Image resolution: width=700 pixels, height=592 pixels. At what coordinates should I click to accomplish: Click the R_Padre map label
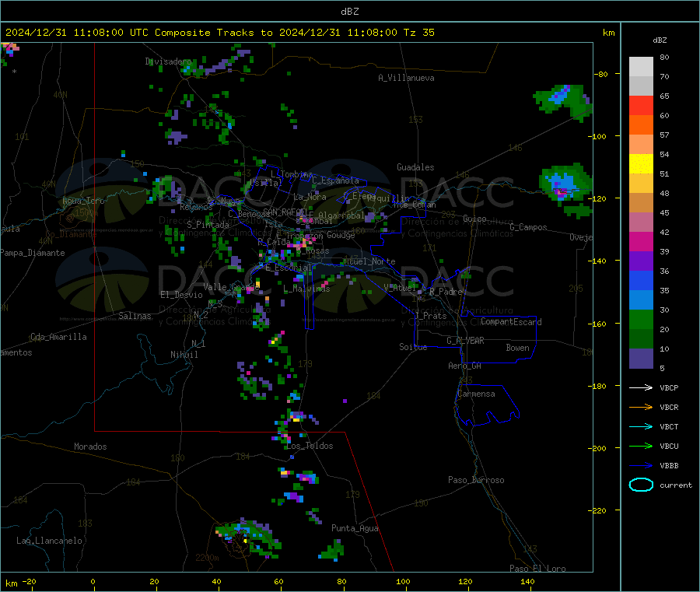tap(446, 292)
